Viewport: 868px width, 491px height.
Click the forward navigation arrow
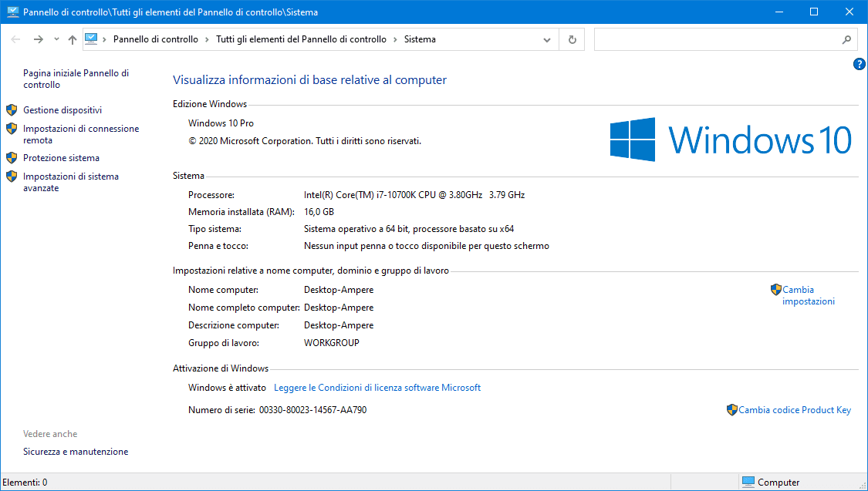coord(38,39)
